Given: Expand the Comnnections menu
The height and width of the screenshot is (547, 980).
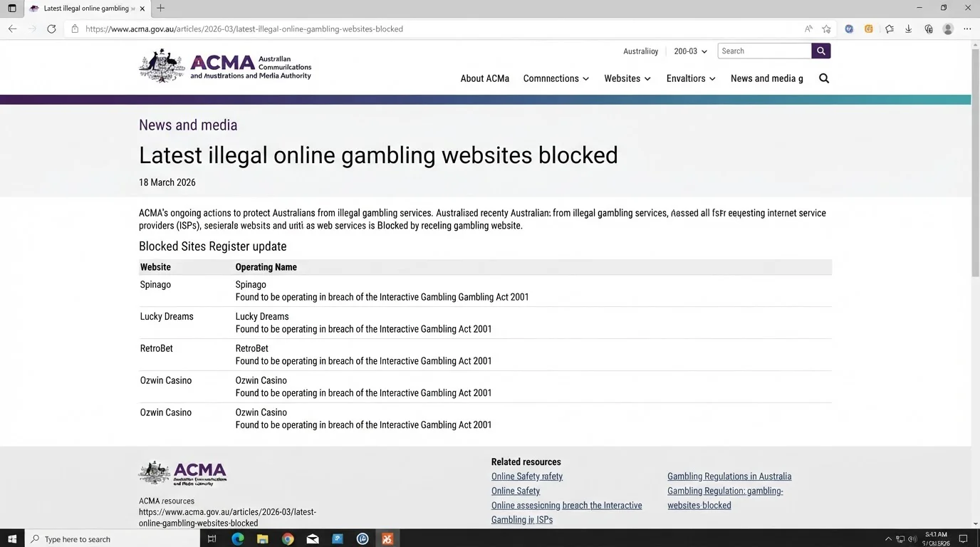Looking at the screenshot, I should click(x=556, y=78).
